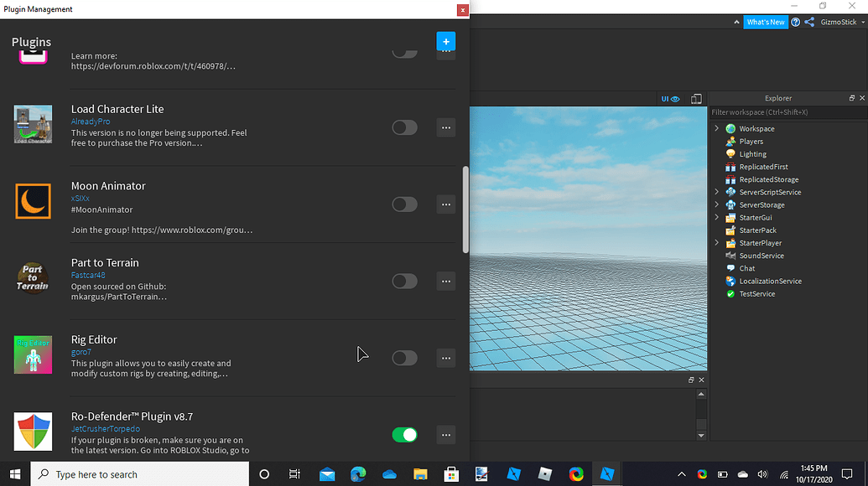868x486 pixels.
Task: Click the Explorer filter workspace field
Action: point(788,112)
